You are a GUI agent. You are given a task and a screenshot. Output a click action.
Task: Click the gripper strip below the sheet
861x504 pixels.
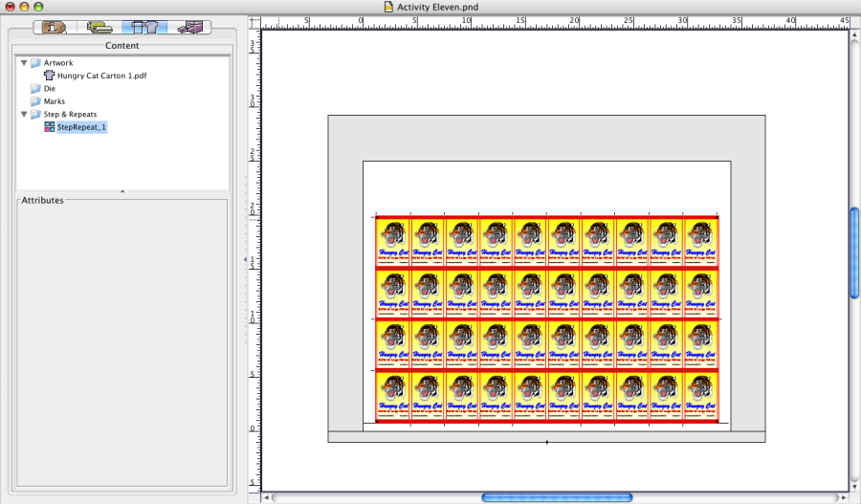546,436
